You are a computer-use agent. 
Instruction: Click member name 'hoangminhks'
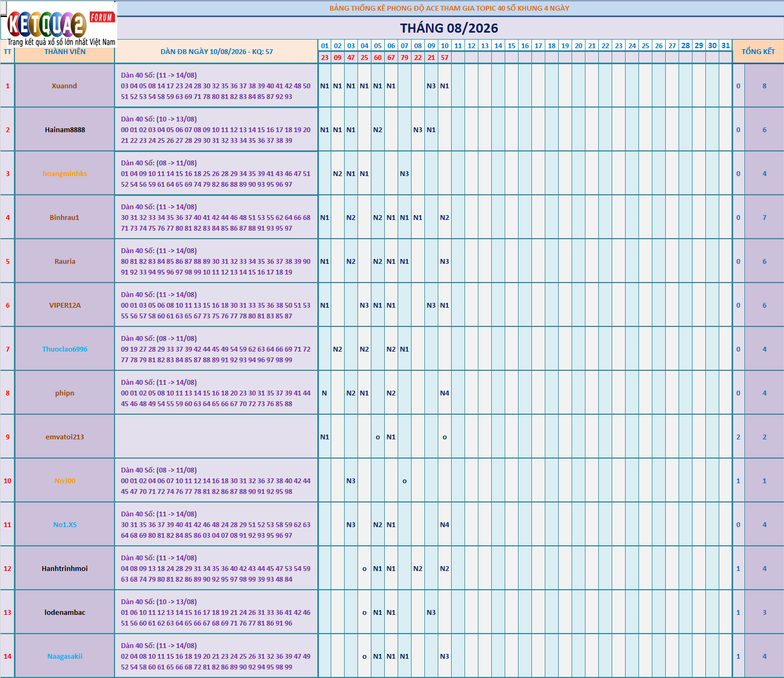point(65,174)
